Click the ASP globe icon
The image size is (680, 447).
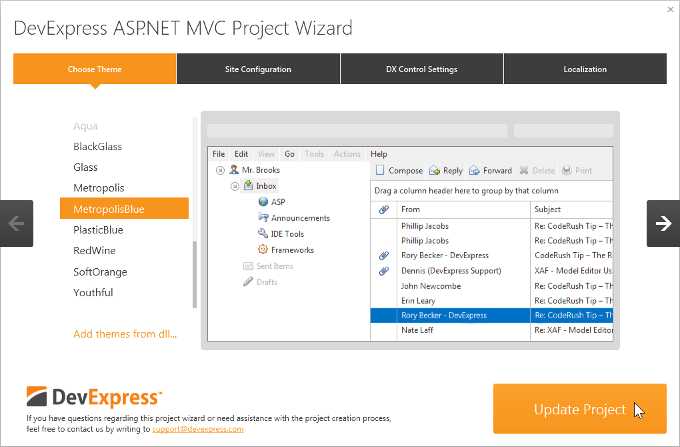(x=263, y=202)
